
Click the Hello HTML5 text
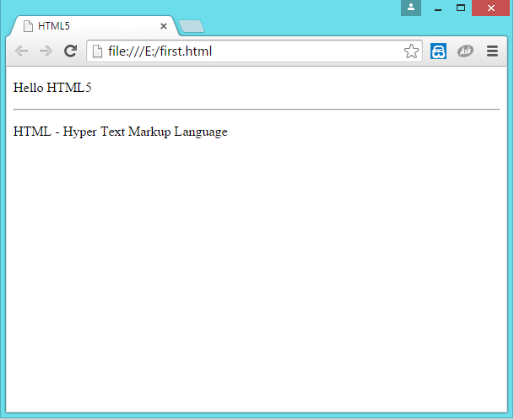(52, 88)
